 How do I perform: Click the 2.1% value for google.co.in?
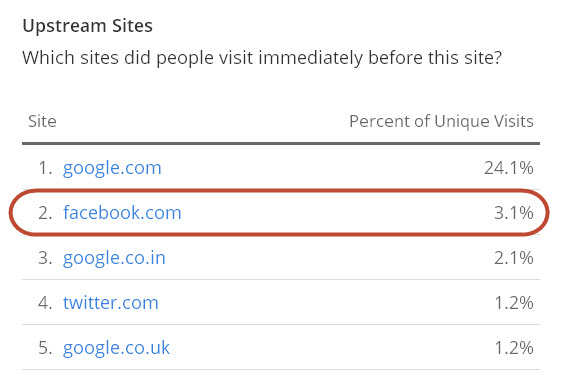[514, 258]
